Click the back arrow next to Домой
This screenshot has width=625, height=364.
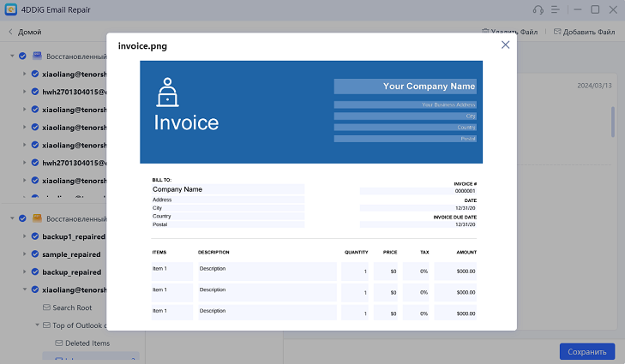10,32
